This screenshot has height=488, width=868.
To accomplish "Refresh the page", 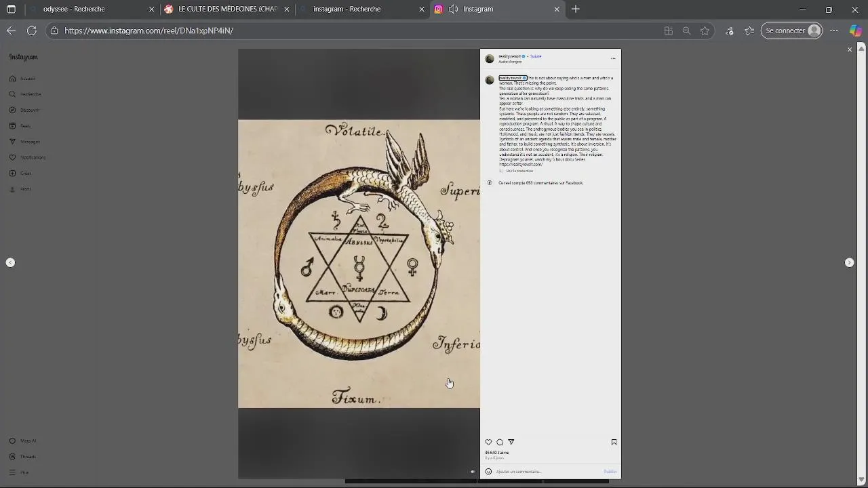I will pyautogui.click(x=31, y=30).
